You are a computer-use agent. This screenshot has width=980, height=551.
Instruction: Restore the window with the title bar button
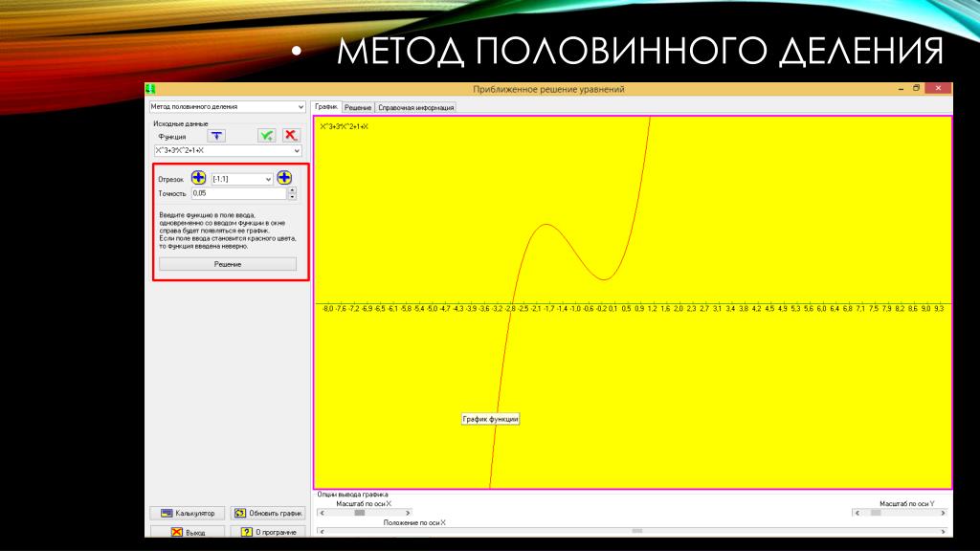[x=916, y=89]
